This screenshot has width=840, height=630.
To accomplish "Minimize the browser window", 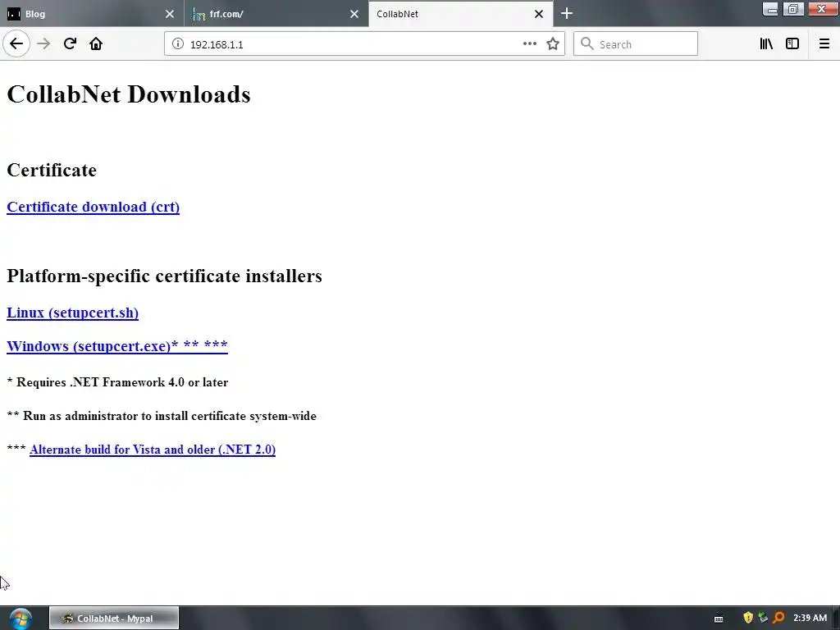I will pos(769,8).
